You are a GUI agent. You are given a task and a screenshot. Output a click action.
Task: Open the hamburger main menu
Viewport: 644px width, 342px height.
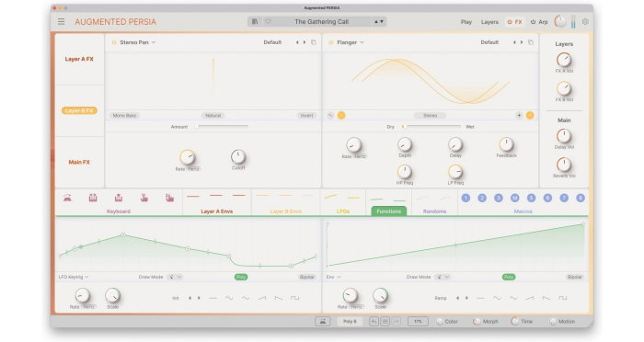click(x=62, y=22)
